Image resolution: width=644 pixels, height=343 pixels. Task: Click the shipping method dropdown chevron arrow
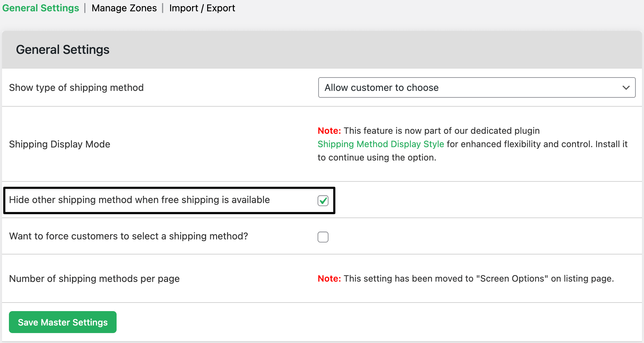(x=626, y=87)
